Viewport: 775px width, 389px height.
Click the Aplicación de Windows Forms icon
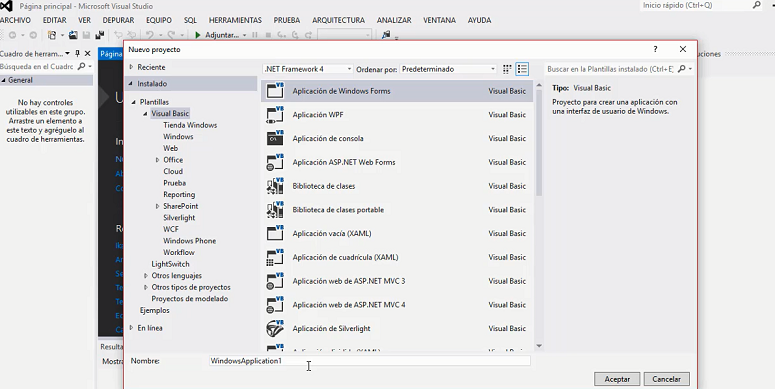pos(275,91)
